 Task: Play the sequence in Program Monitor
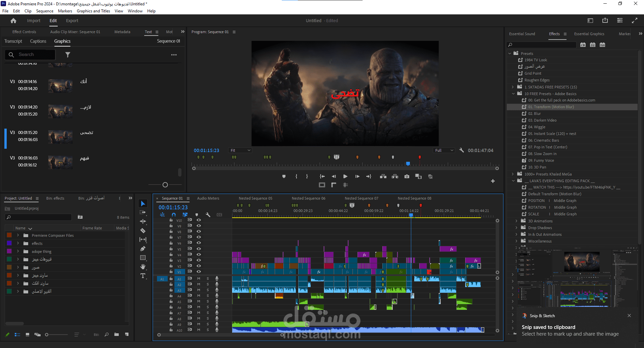345,177
